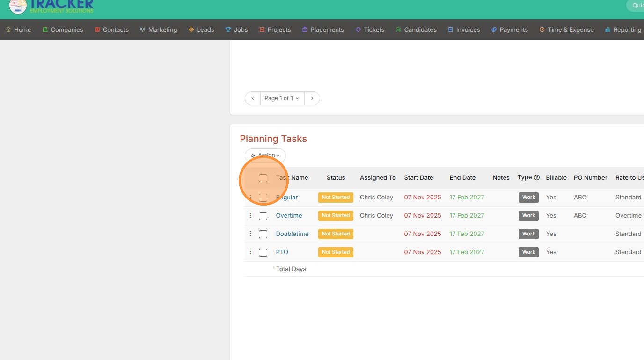
Task: Navigate to Payments
Action: pyautogui.click(x=510, y=29)
